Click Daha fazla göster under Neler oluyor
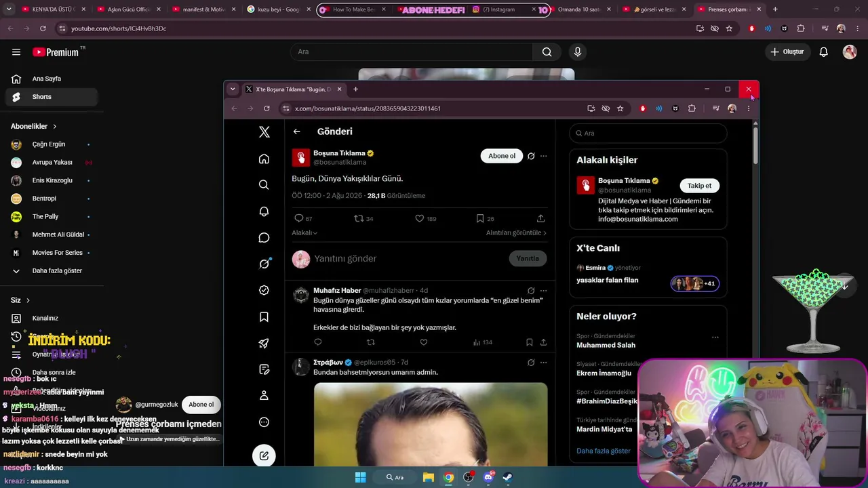This screenshot has width=868, height=488. (604, 451)
